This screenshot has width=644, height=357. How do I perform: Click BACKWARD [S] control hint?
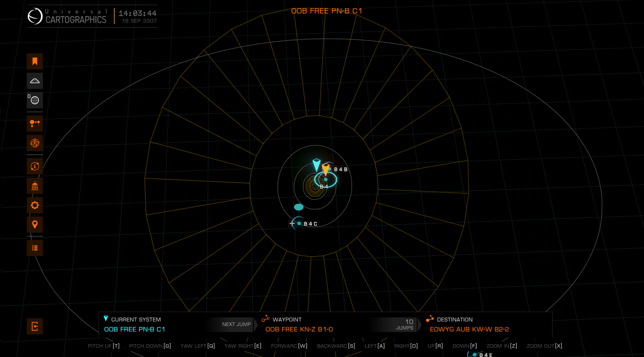pyautogui.click(x=336, y=346)
